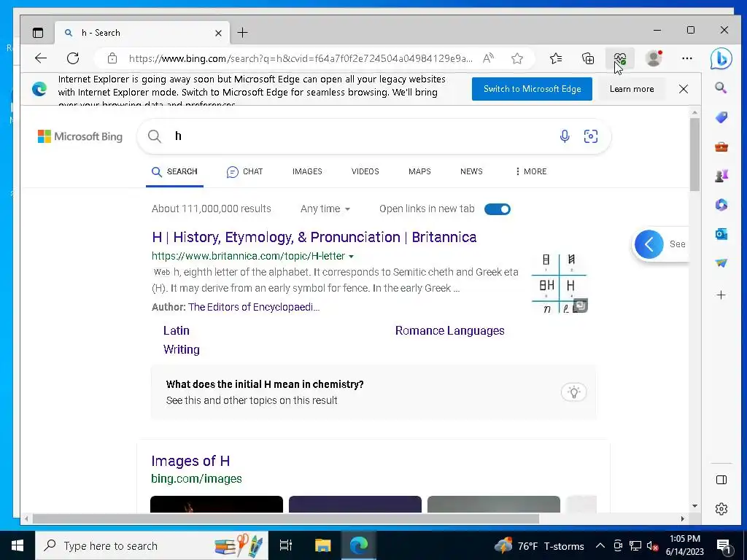Open a new tab with plus button
Viewport: 747px width, 560px height.
pyautogui.click(x=242, y=32)
